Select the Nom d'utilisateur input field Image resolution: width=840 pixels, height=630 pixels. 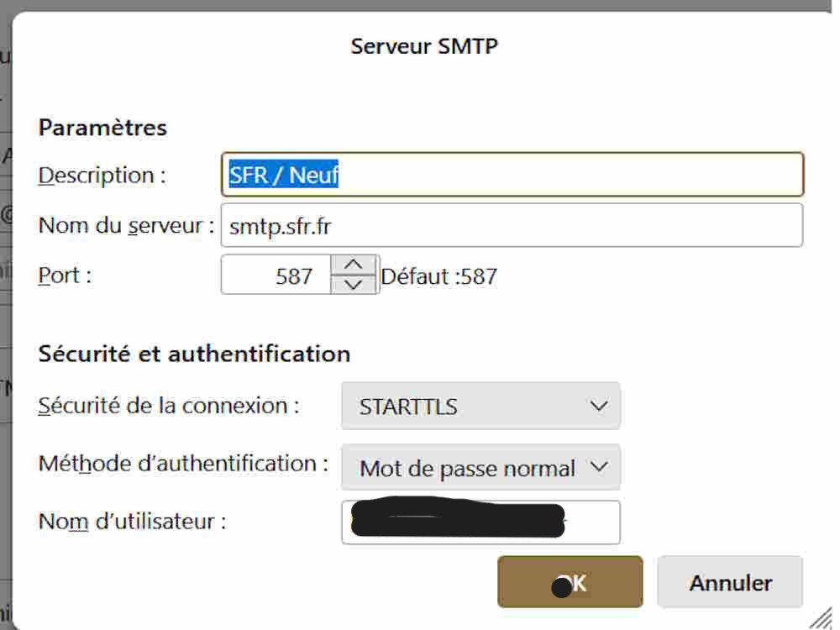click(480, 522)
